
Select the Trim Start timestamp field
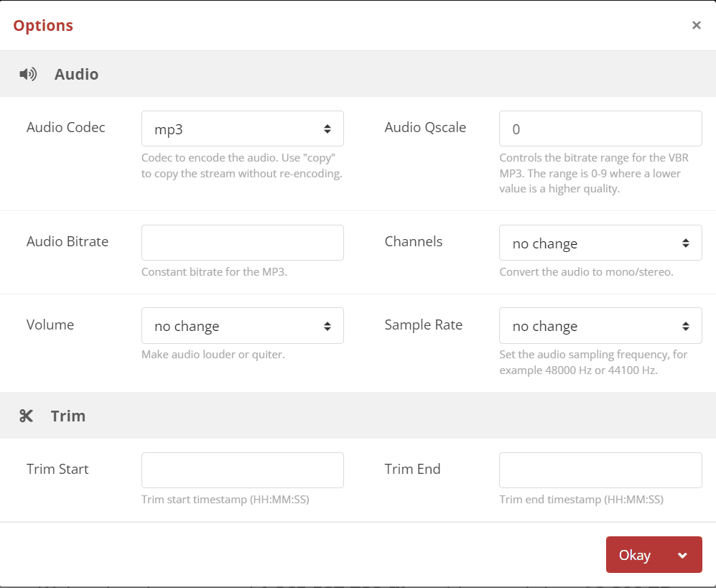coord(242,470)
